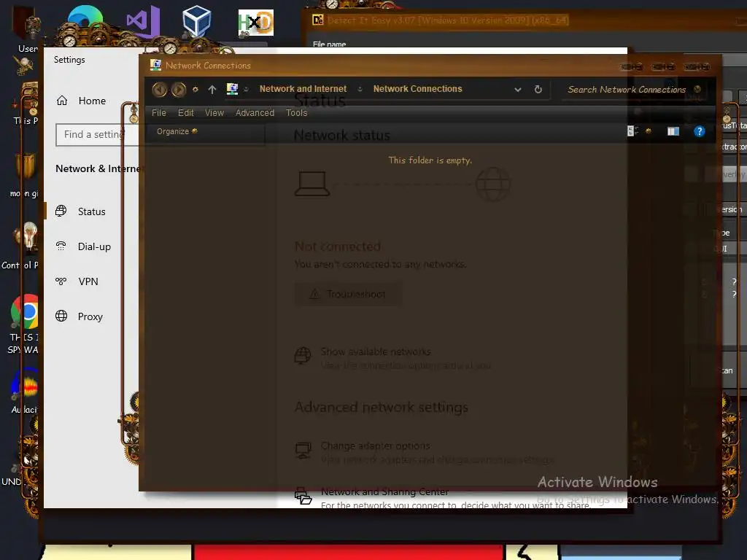This screenshot has height=560, width=747.
Task: Click Change adapter options in Settings
Action: (375, 446)
